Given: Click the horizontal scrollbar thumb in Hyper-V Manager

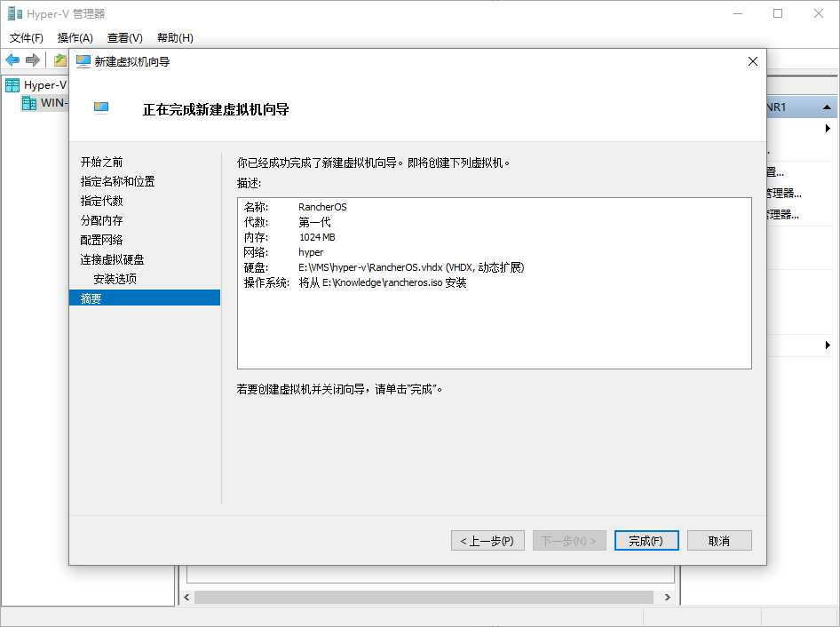Looking at the screenshot, I should click(424, 597).
